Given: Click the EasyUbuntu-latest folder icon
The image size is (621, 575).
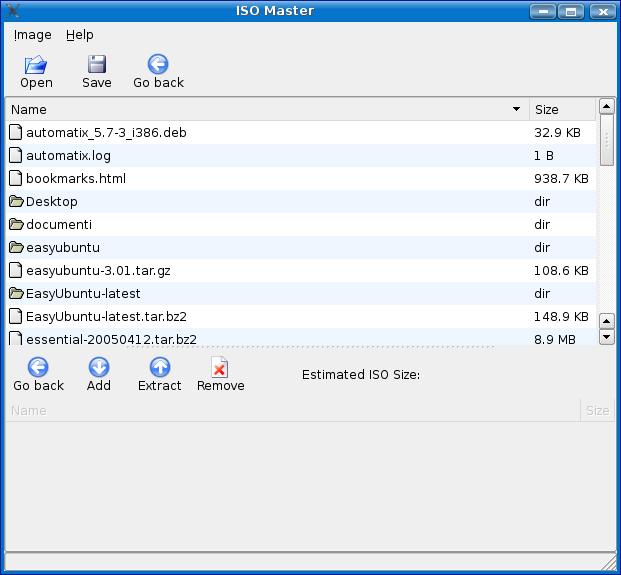Looking at the screenshot, I should (x=16, y=293).
